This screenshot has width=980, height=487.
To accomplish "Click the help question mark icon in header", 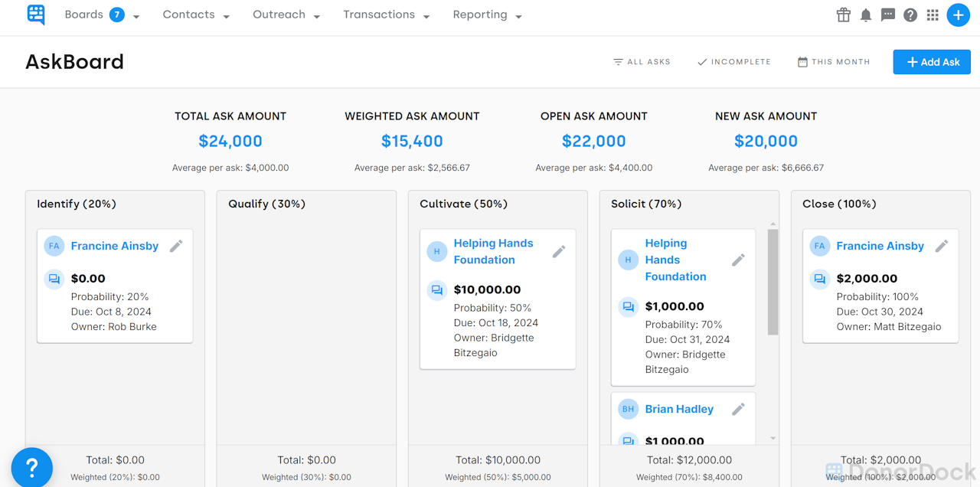I will click(910, 15).
